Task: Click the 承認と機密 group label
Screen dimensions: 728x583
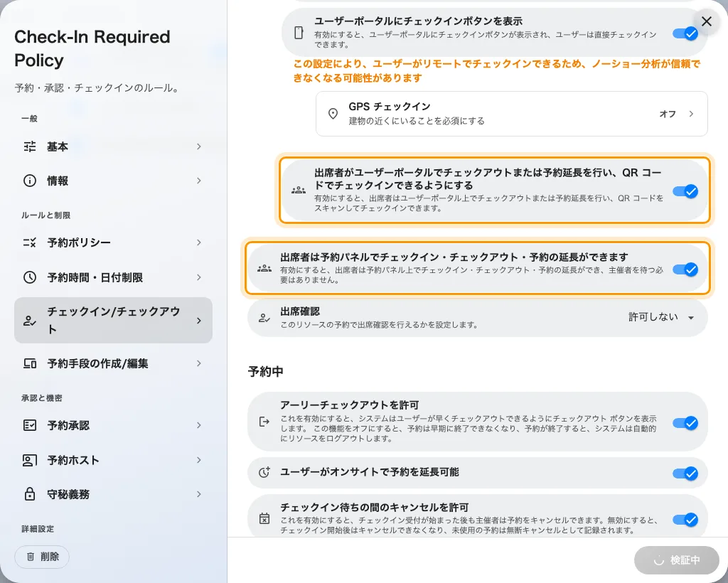Action: (41, 398)
